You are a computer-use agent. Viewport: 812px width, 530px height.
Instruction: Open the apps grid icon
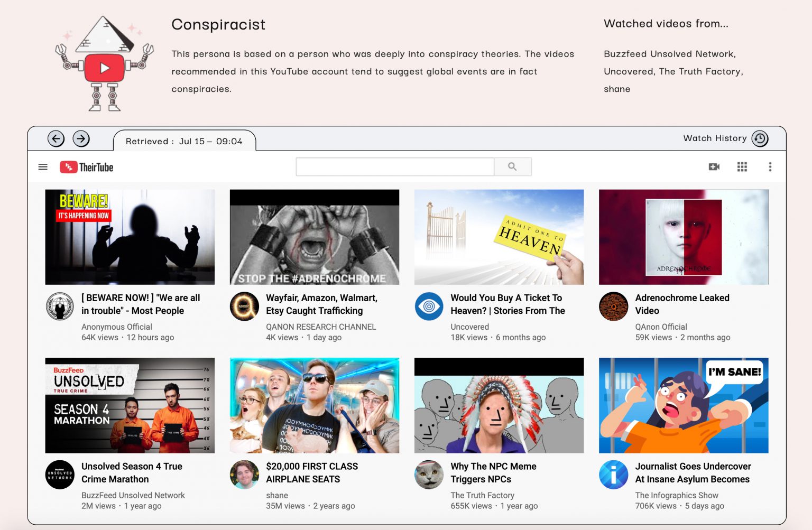pyautogui.click(x=742, y=167)
